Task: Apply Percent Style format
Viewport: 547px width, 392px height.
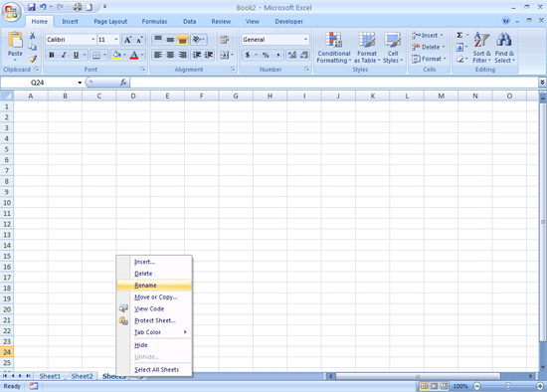Action: click(x=266, y=55)
